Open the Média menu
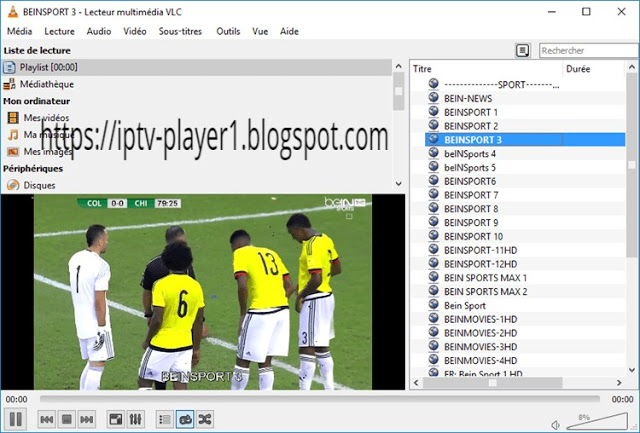Image resolution: width=640 pixels, height=433 pixels. [20, 31]
